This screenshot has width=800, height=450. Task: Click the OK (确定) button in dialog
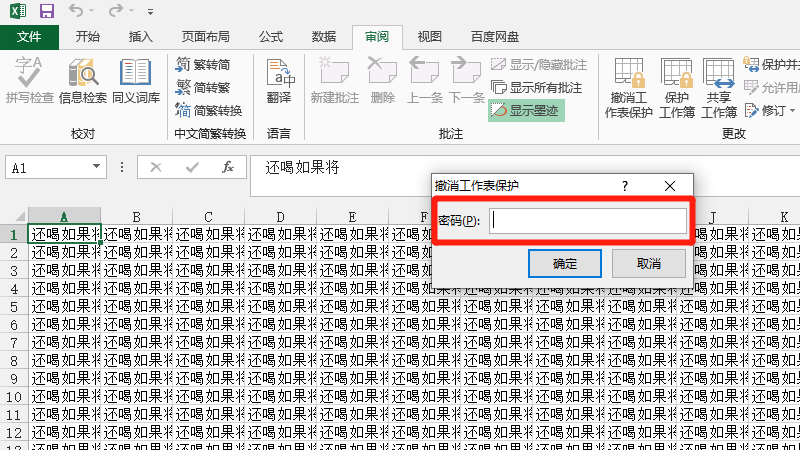click(x=564, y=264)
